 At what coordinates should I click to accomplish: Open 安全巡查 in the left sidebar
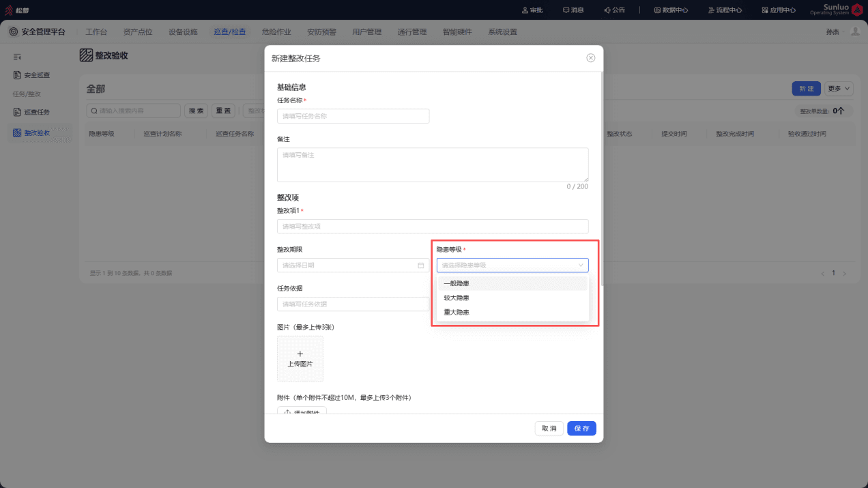pos(31,75)
